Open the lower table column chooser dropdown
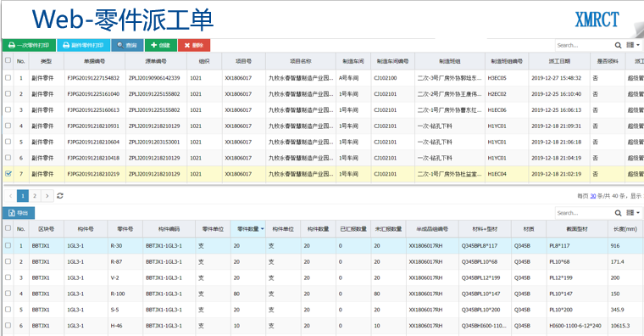The height and width of the screenshot is (336, 644). [x=633, y=213]
